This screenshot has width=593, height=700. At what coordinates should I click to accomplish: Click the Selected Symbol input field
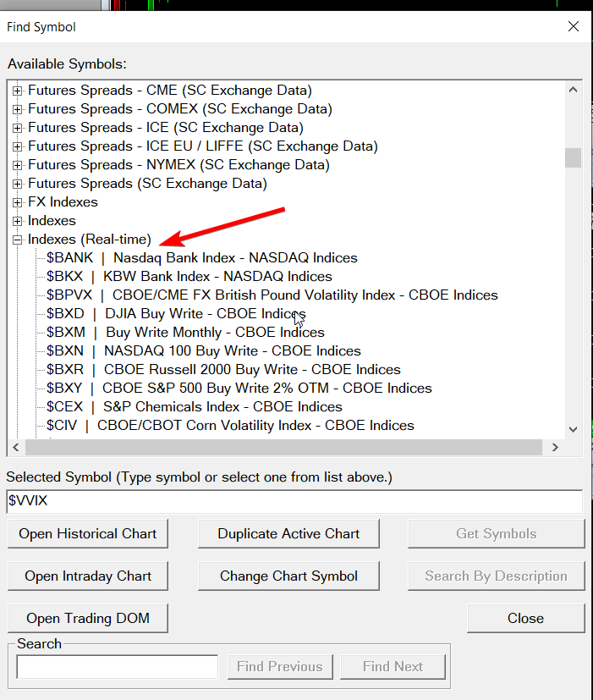click(x=294, y=501)
